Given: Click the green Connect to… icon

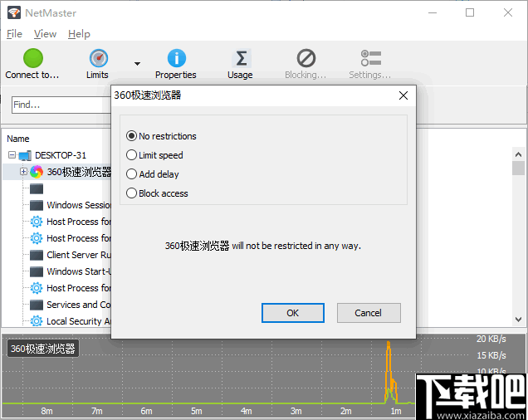Looking at the screenshot, I should (x=33, y=58).
